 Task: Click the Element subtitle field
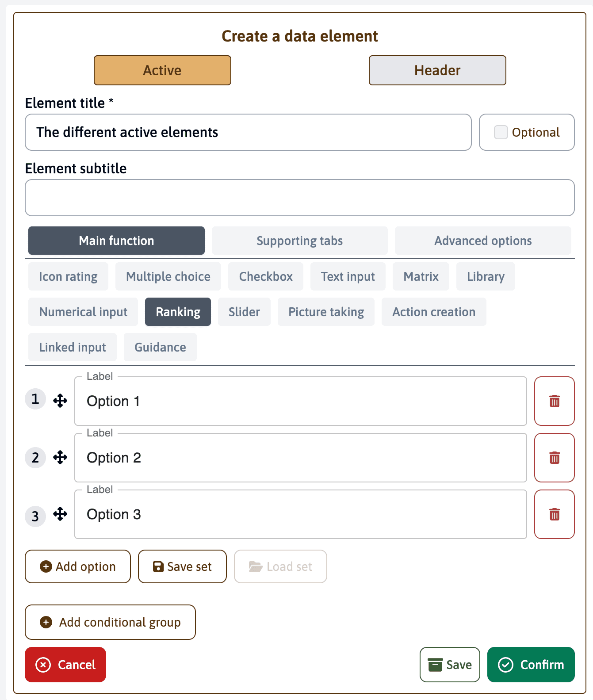pos(299,198)
